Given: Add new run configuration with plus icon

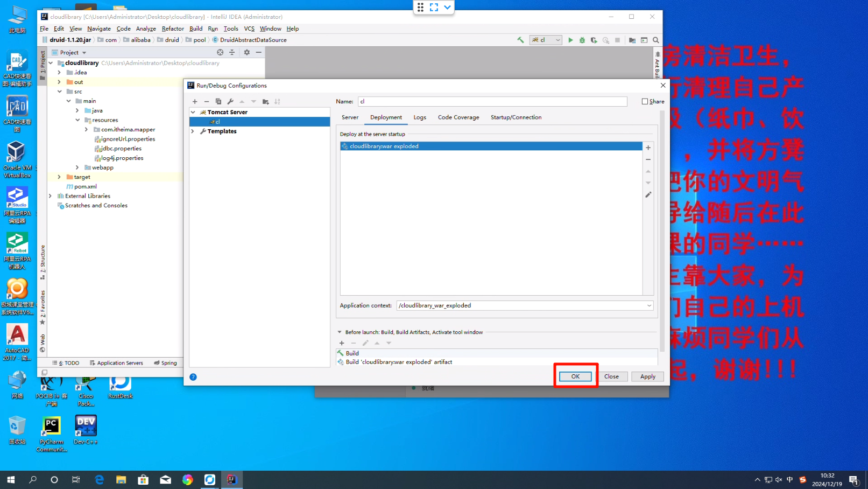Looking at the screenshot, I should (195, 101).
